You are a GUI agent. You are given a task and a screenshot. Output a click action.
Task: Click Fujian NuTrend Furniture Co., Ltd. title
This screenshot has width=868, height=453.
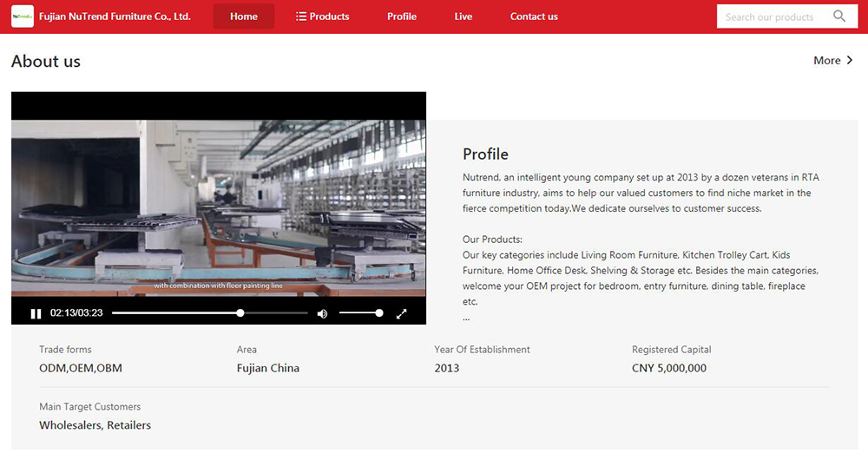tap(115, 16)
